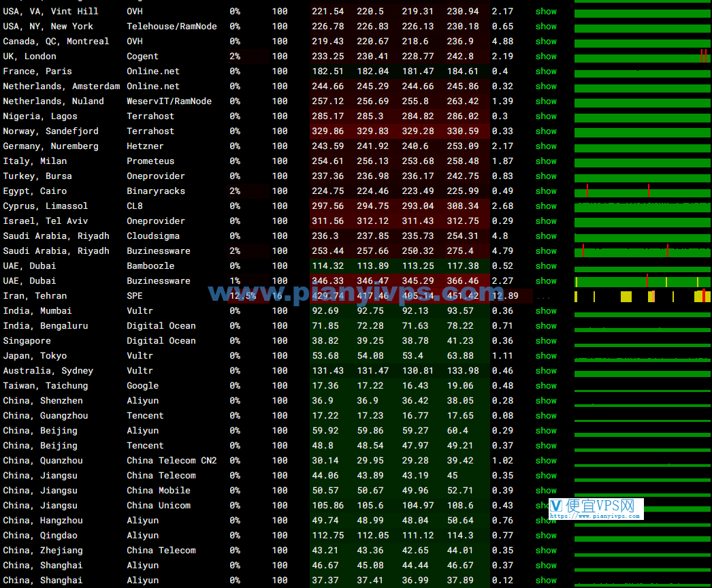Viewport: 712px width, 588px height.
Task: Click the 'China Telecom CN2' provider text
Action: click(x=172, y=461)
